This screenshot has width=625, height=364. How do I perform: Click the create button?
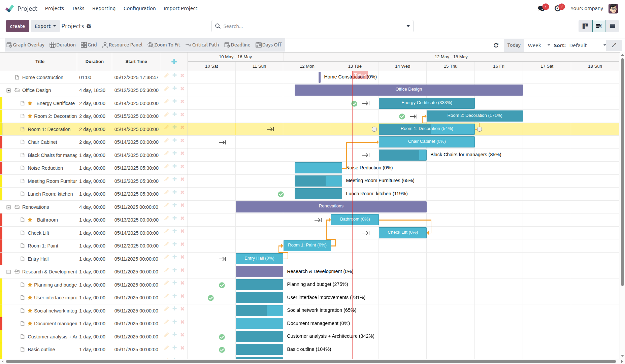18,26
